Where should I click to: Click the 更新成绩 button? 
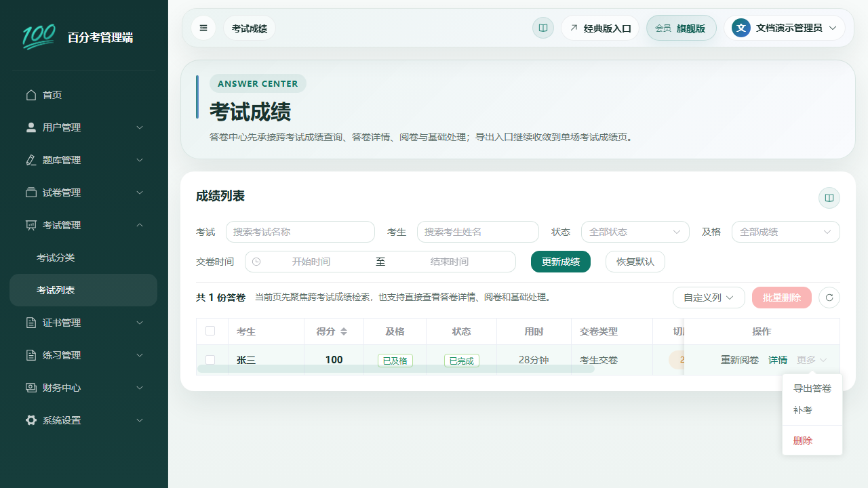pos(561,262)
